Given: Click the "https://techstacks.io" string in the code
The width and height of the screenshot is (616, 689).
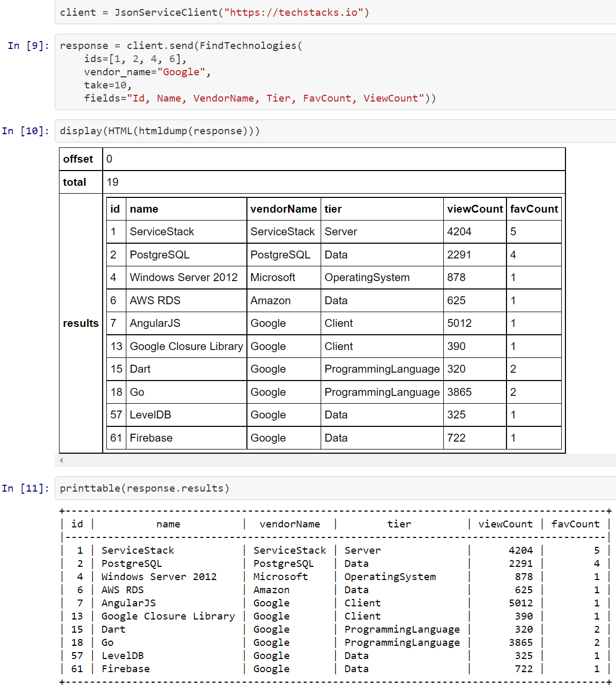Looking at the screenshot, I should click(294, 13).
